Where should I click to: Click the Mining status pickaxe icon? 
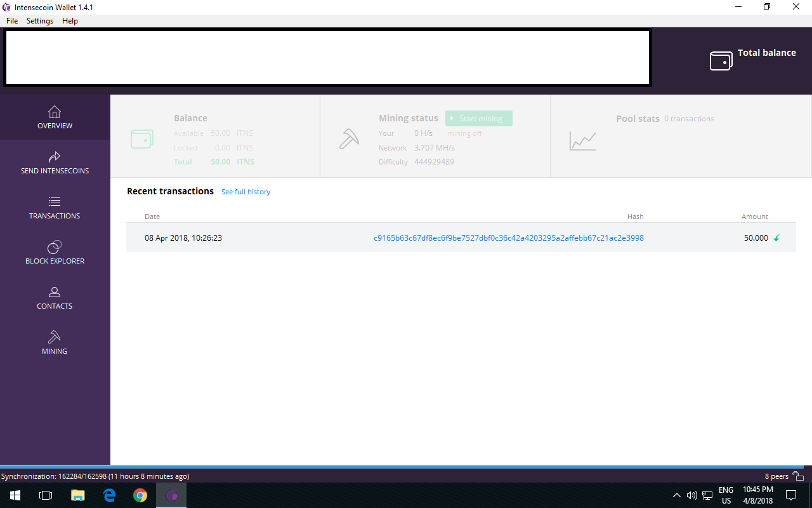pos(349,139)
